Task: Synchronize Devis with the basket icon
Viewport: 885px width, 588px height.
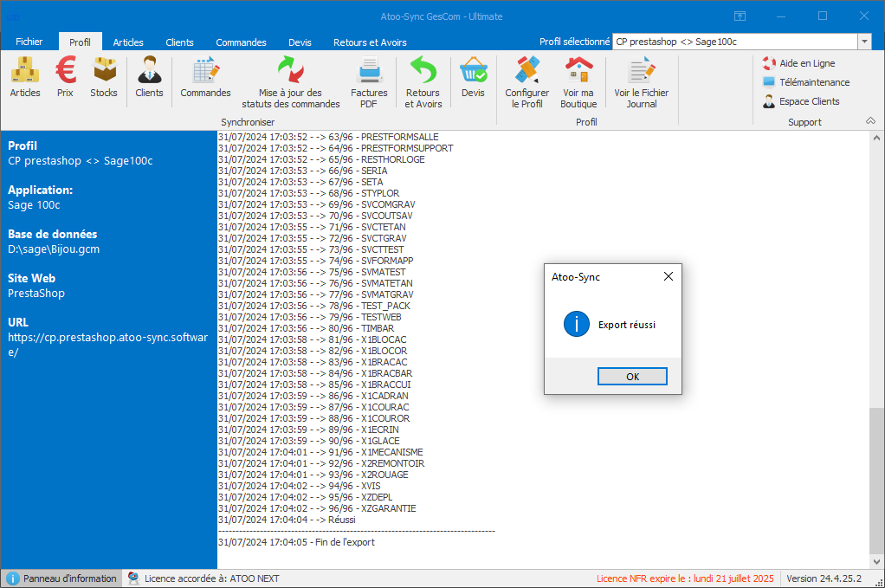Action: pos(473,77)
